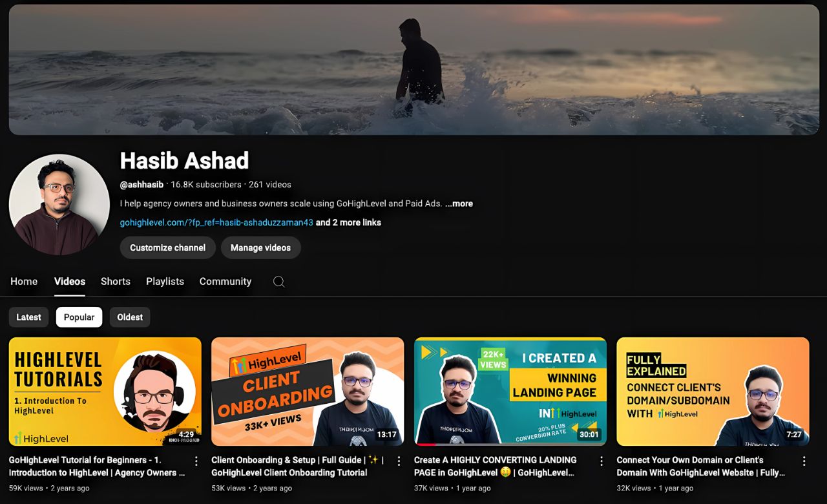This screenshot has width=827, height=504.
Task: Open three-dot menu for Client Onboarding video
Action: coord(399,461)
